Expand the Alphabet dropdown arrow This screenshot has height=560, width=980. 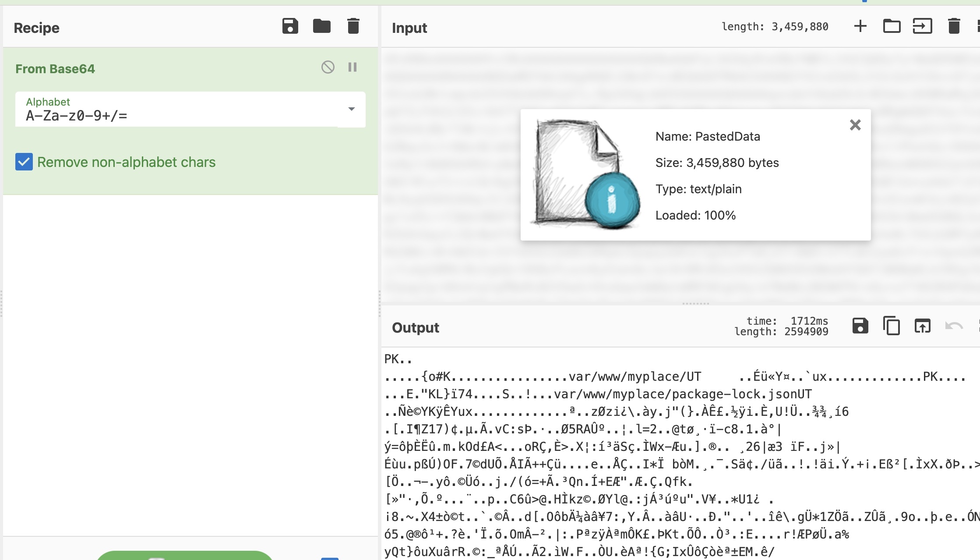pyautogui.click(x=351, y=109)
